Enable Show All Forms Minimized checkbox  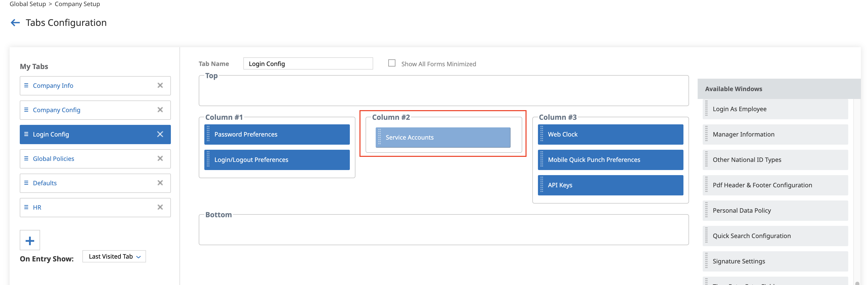pyautogui.click(x=392, y=63)
